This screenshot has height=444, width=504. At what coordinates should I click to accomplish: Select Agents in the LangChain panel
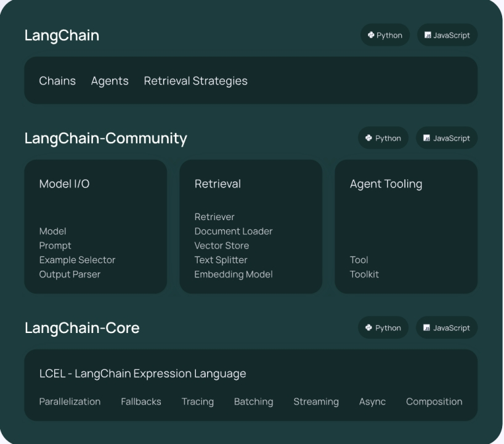110,81
